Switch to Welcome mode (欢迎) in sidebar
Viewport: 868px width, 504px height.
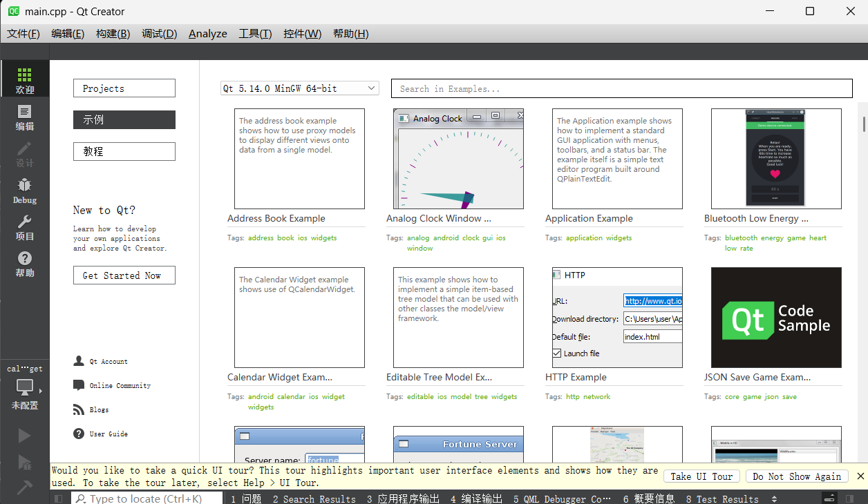click(x=24, y=79)
